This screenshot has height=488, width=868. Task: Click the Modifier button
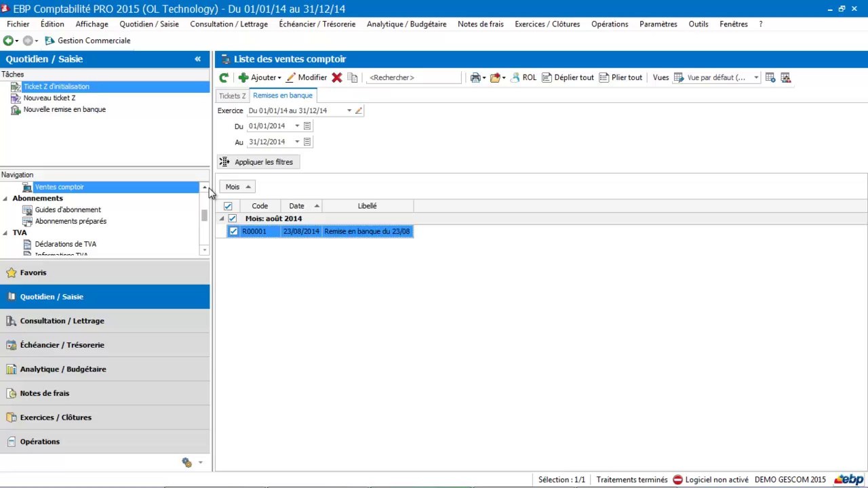tap(307, 78)
